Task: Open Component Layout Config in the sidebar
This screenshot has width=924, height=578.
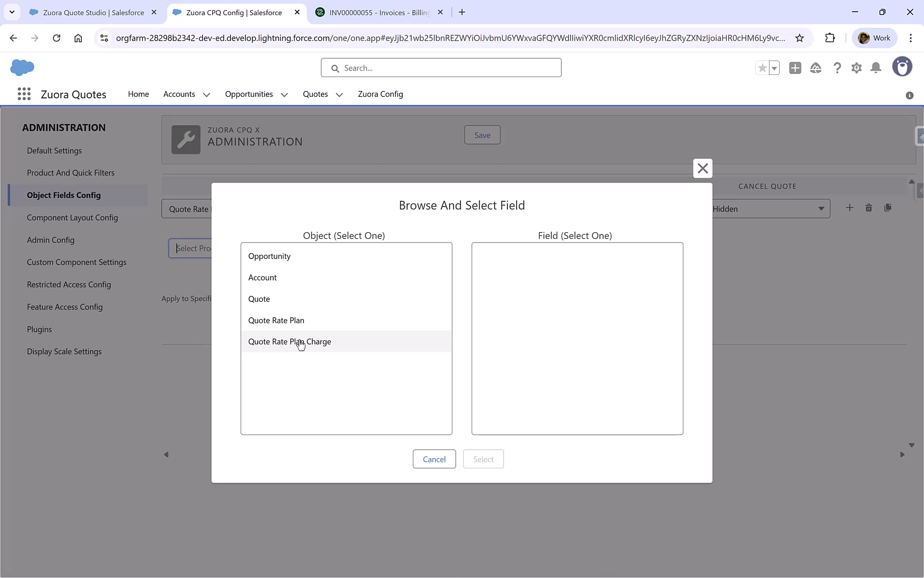Action: pyautogui.click(x=72, y=217)
